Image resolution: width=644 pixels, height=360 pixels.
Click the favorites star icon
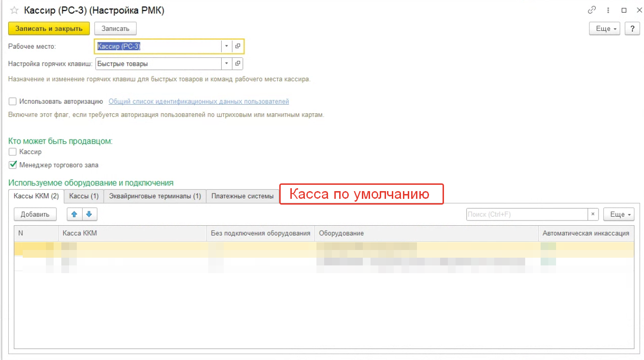click(14, 11)
